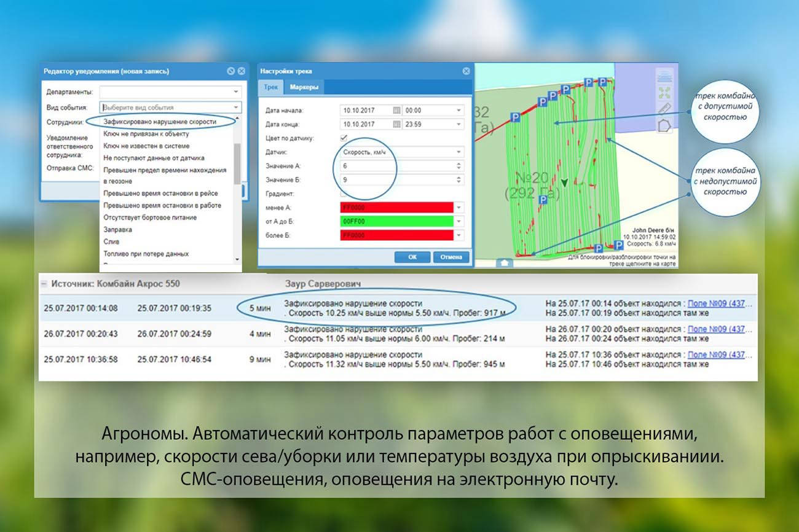Switch to the Маркеры tab

[x=304, y=86]
